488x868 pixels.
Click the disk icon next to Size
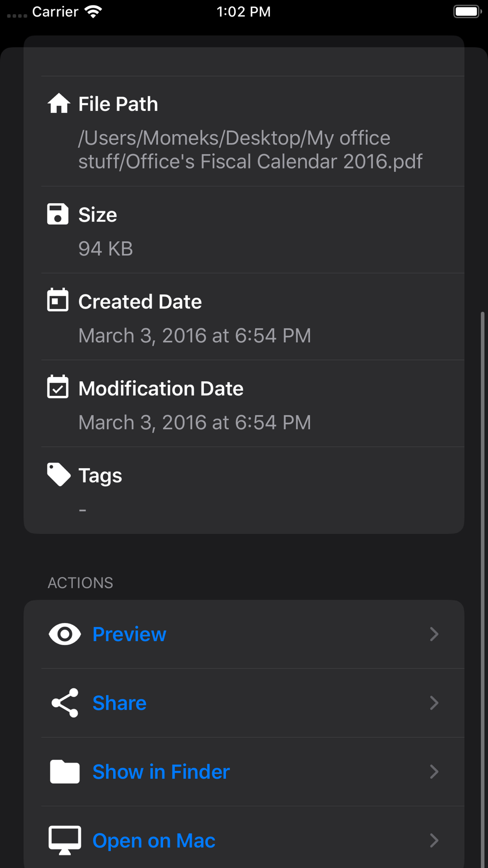(58, 214)
